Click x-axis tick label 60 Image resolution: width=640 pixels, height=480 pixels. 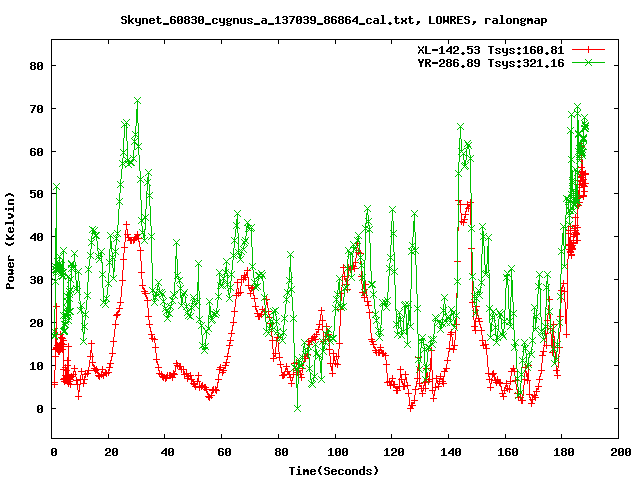point(224,452)
